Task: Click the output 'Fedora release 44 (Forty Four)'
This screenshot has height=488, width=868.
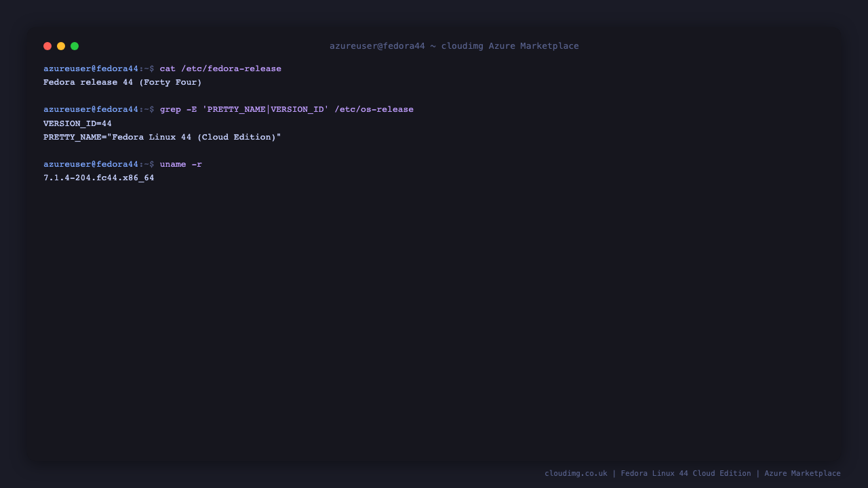Action: coord(123,83)
